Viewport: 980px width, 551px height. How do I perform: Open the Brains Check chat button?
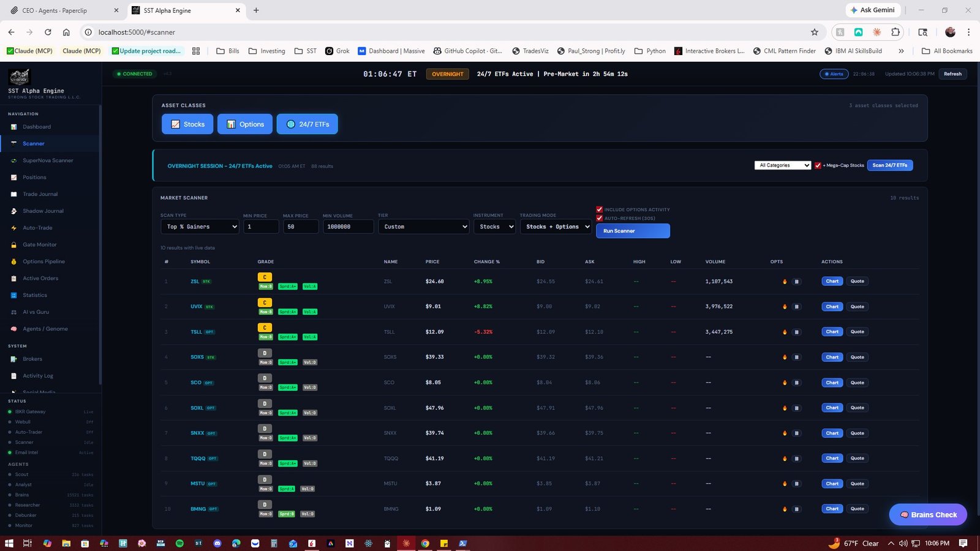[928, 515]
